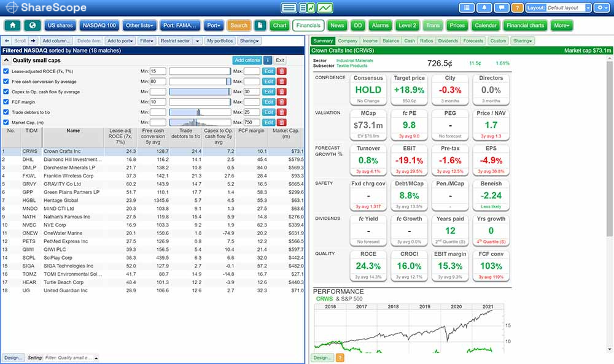Viewport: 614px width, 364px height.
Task: Uncheck Lease-adjusted ROCE criterion
Action: (x=6, y=71)
